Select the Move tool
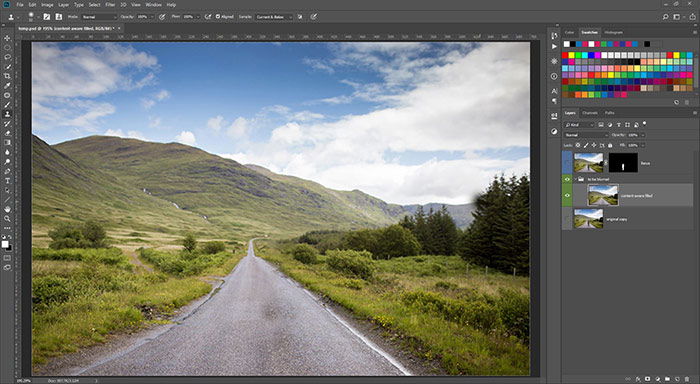This screenshot has width=700, height=384. coord(7,38)
